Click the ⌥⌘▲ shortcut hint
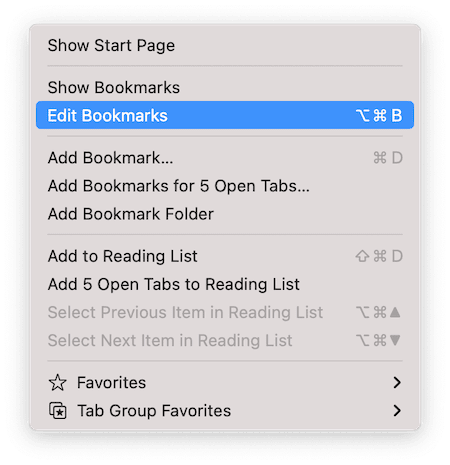 pos(378,312)
